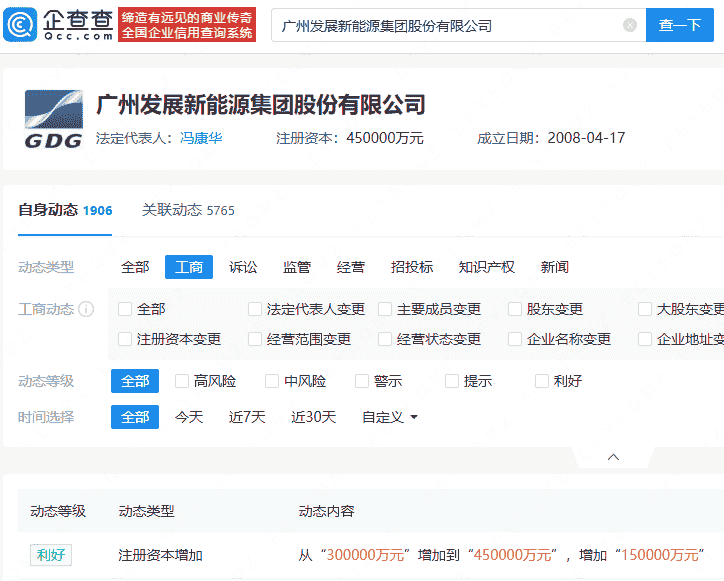This screenshot has height=581, width=724.
Task: Check the 经营范围变更 checkbox
Action: (255, 340)
